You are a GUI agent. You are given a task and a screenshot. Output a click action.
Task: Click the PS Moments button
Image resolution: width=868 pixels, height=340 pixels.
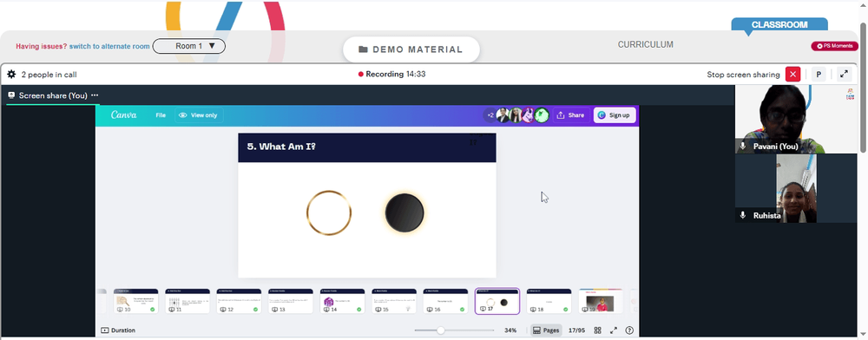[x=834, y=47]
